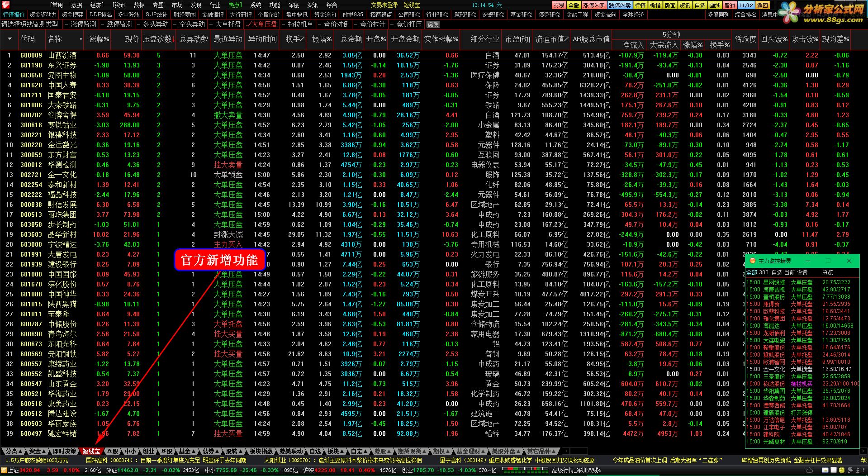The image size is (868, 476).
Task: Click 交易未登录 login link
Action: [x=384, y=5]
